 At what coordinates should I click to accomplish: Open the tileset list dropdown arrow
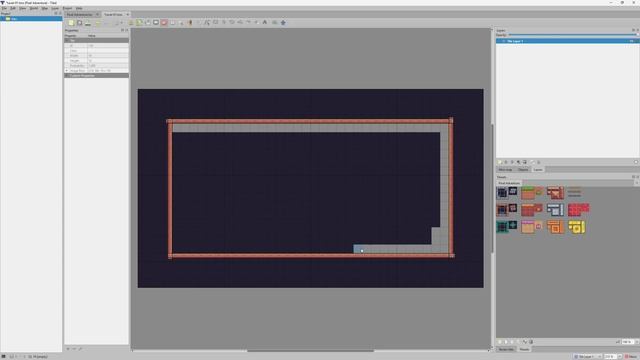click(x=636, y=183)
